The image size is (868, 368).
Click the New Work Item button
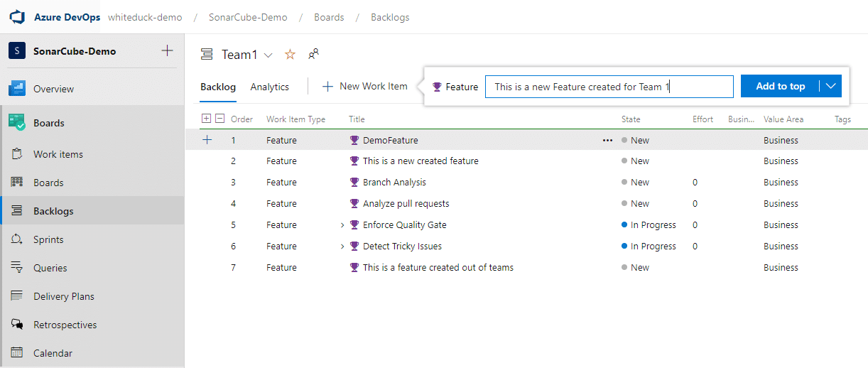pos(365,86)
